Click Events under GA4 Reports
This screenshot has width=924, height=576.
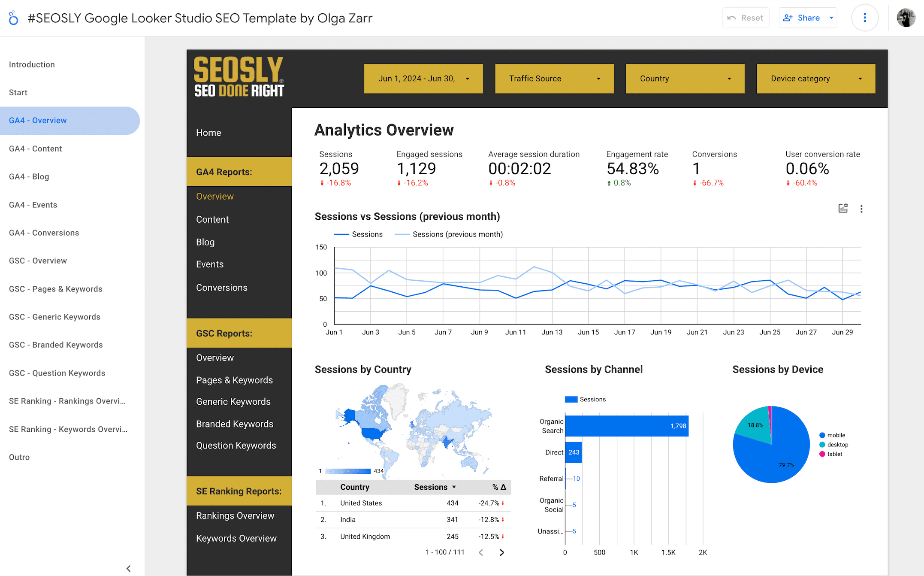(210, 264)
